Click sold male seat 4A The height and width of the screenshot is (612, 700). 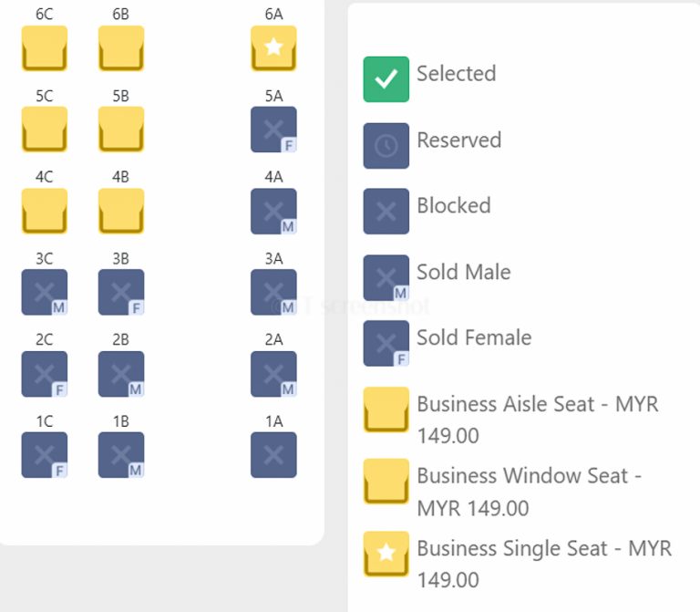(x=273, y=211)
